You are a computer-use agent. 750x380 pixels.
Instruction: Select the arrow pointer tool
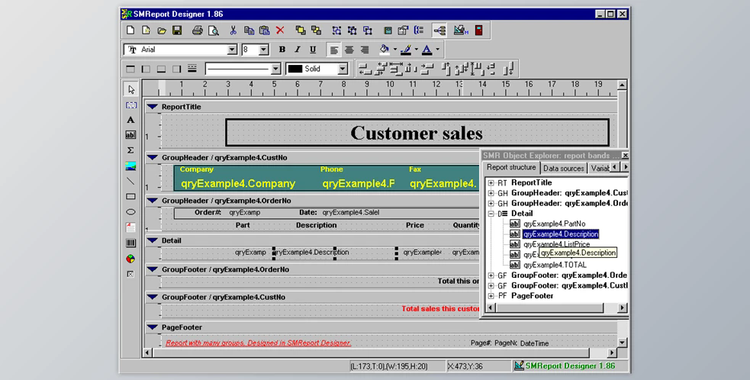pyautogui.click(x=131, y=89)
